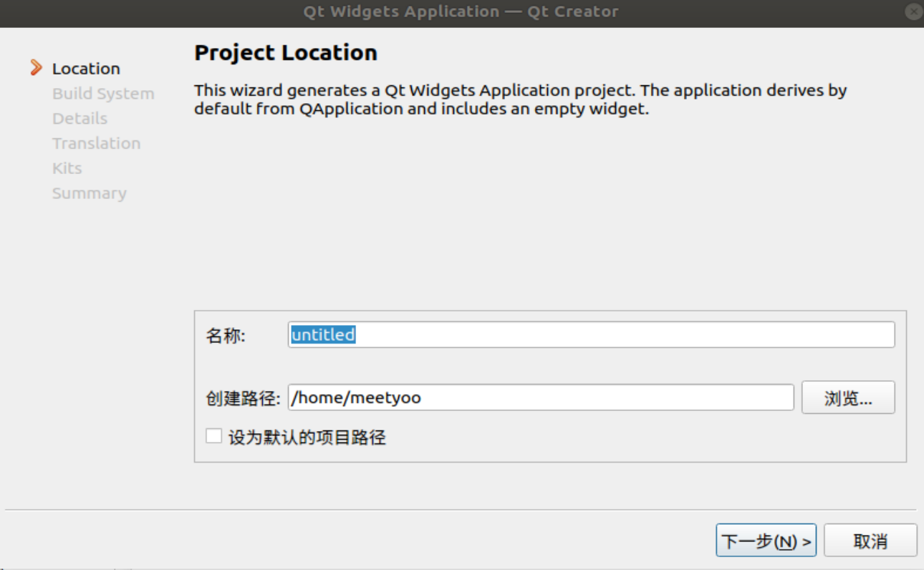Select the Build System wizard step
The width and height of the screenshot is (924, 570).
pyautogui.click(x=103, y=94)
